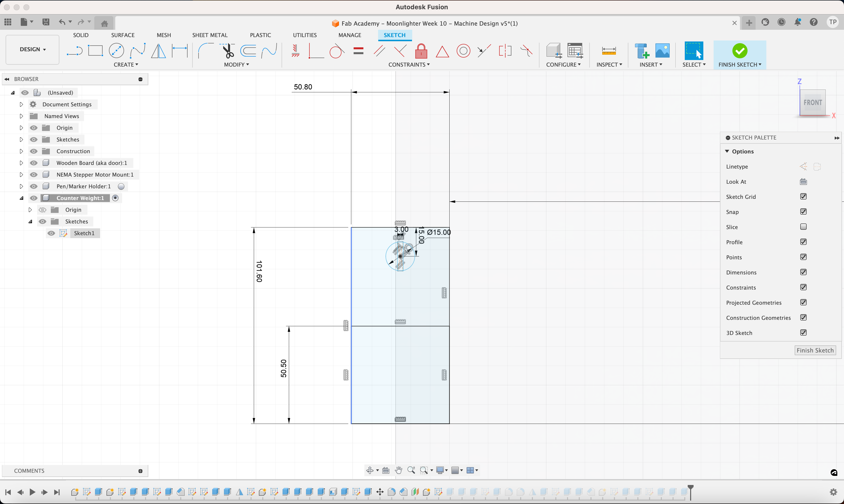844x504 pixels.
Task: Click Look At icon in Sketch Palette
Action: (804, 181)
